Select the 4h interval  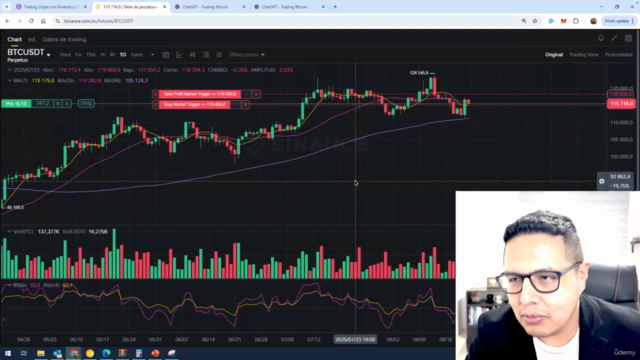point(112,55)
